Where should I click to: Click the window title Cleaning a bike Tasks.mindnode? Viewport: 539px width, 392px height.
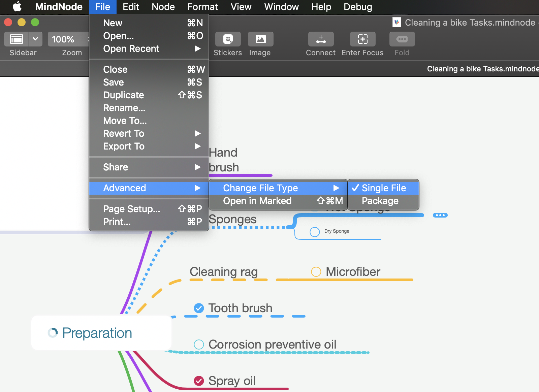coord(470,23)
